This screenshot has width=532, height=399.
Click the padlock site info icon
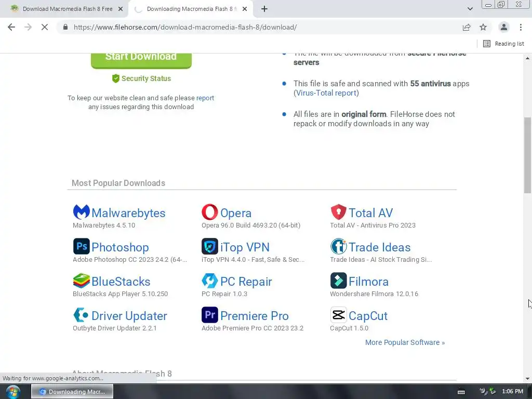pos(65,27)
